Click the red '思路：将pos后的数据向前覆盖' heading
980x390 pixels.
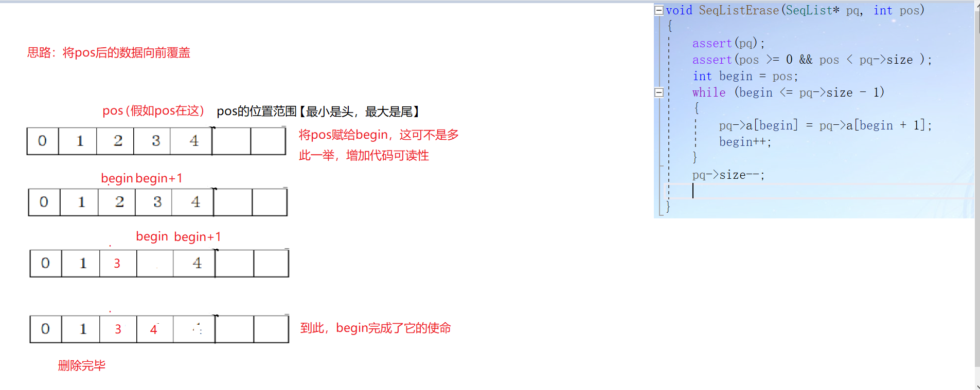tap(109, 52)
